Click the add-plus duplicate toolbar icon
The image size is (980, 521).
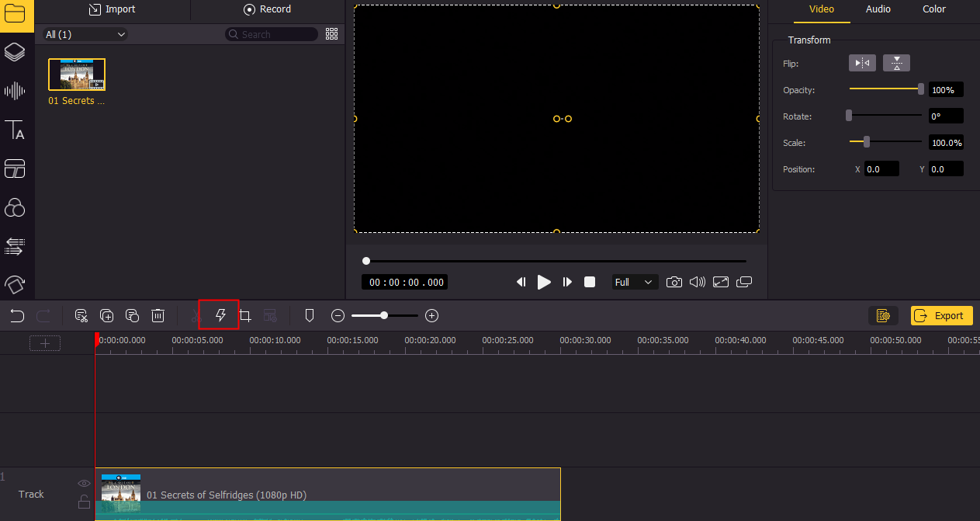[107, 316]
